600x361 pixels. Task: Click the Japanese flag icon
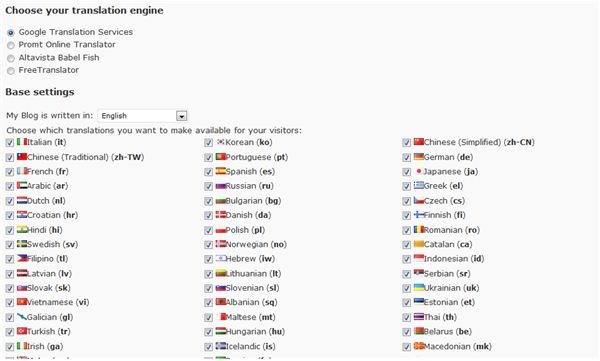tap(419, 171)
